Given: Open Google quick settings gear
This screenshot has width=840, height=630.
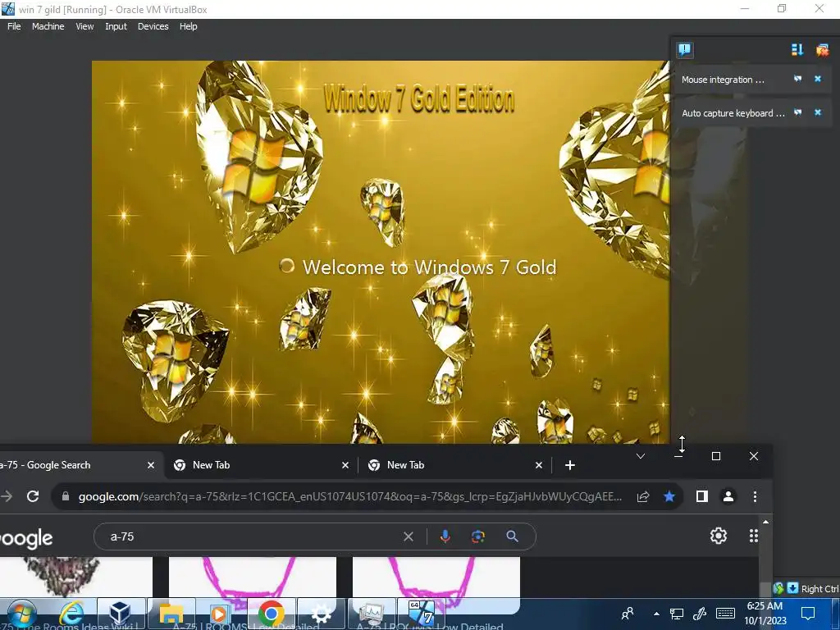Looking at the screenshot, I should [x=719, y=536].
